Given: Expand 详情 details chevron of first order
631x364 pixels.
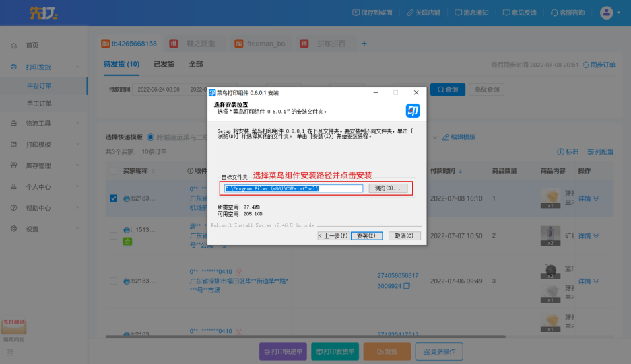Looking at the screenshot, I should pyautogui.click(x=595, y=198).
